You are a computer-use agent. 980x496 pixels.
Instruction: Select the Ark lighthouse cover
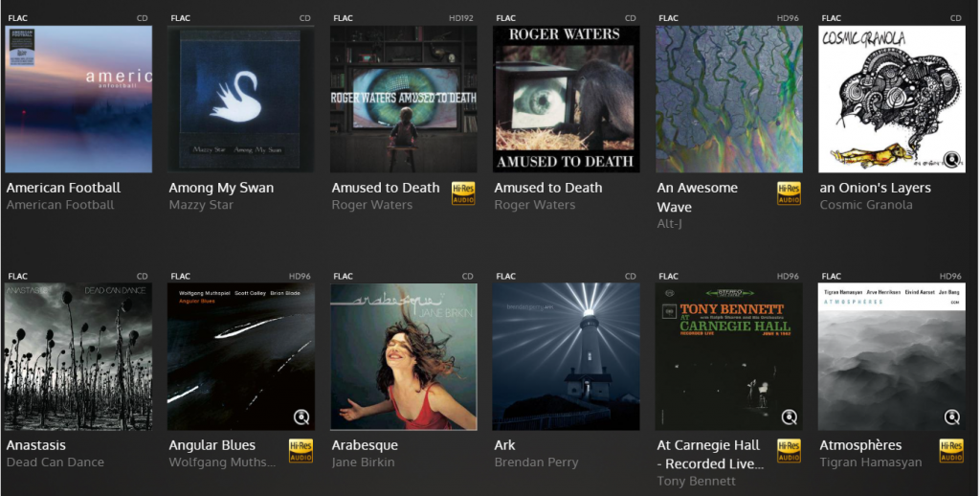pyautogui.click(x=567, y=356)
